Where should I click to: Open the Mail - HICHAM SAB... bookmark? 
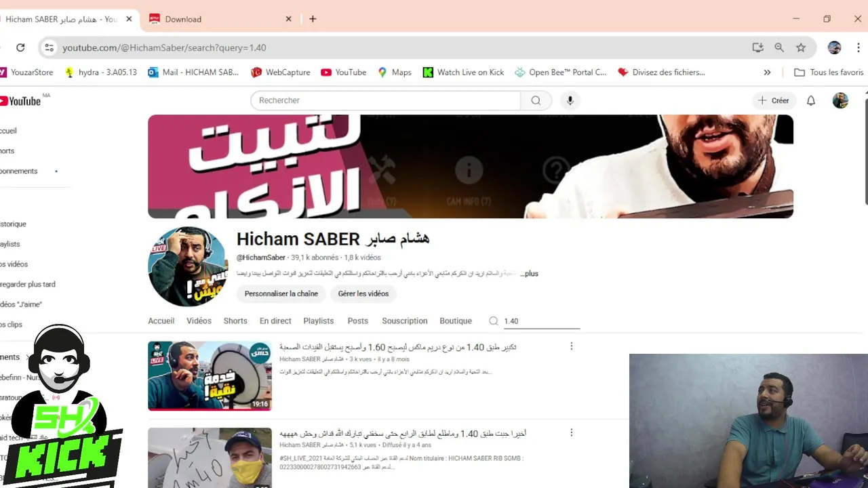pos(193,72)
